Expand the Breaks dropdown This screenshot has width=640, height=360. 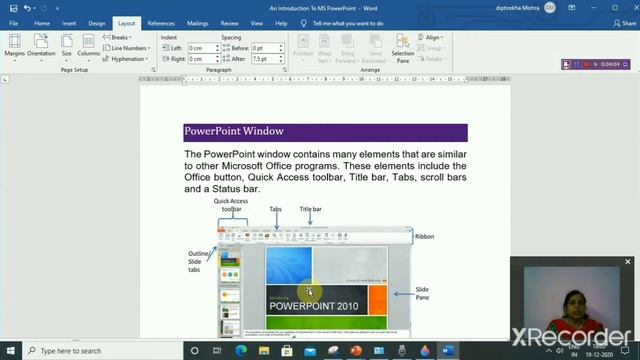coord(117,37)
